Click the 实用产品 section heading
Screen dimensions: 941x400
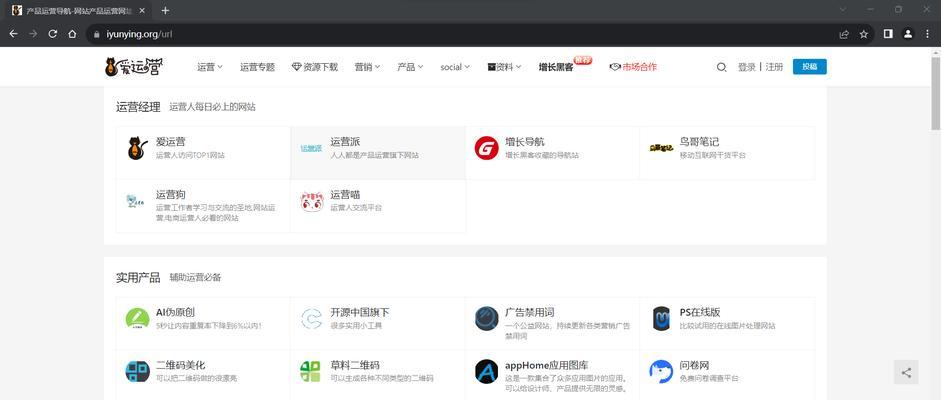[138, 278]
